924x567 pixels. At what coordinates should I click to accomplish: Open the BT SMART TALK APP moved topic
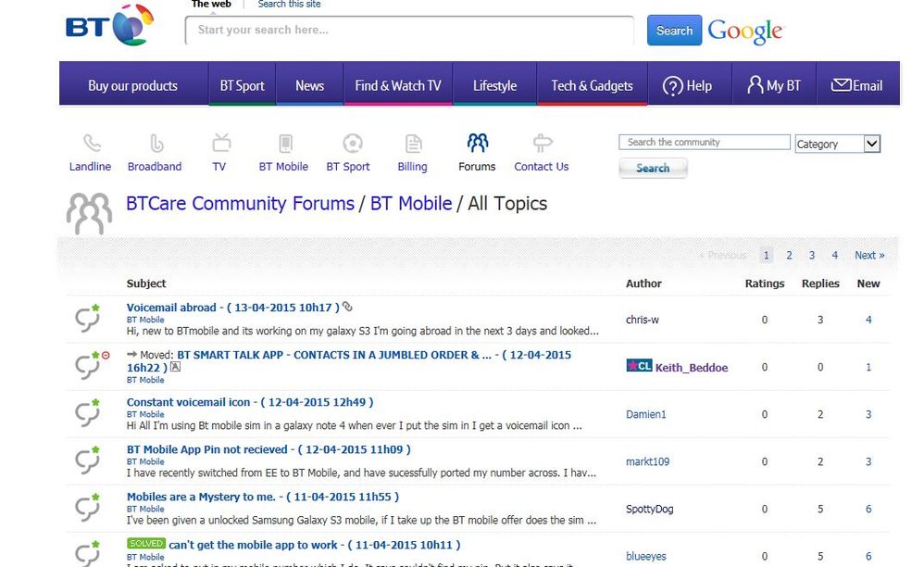(x=349, y=361)
